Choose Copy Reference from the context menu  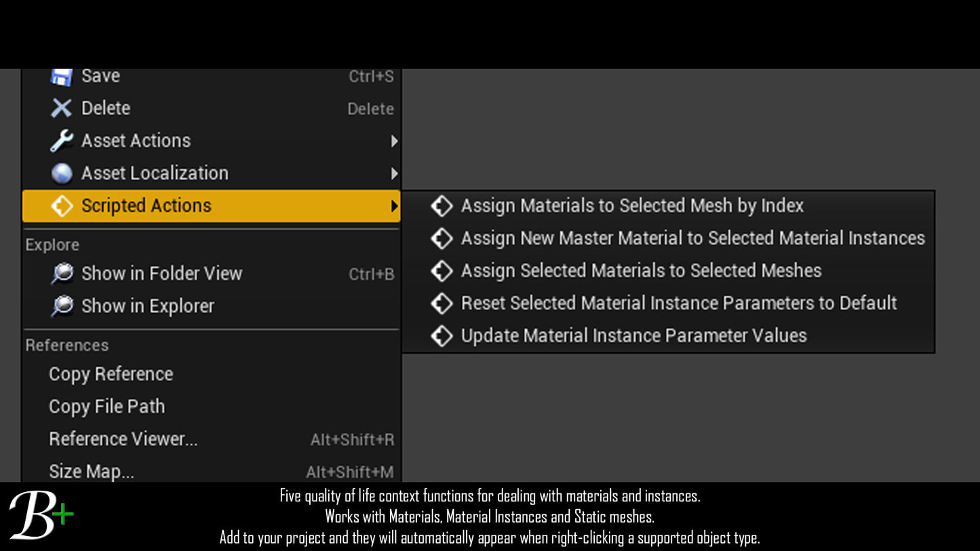pyautogui.click(x=111, y=374)
